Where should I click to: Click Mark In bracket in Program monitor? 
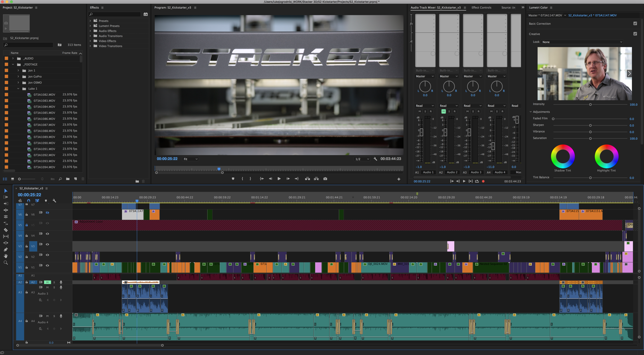242,179
